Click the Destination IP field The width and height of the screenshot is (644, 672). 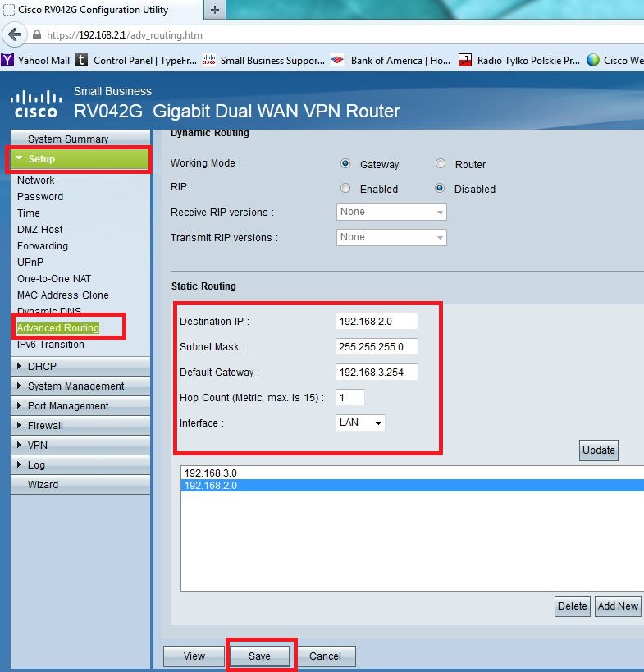(377, 321)
